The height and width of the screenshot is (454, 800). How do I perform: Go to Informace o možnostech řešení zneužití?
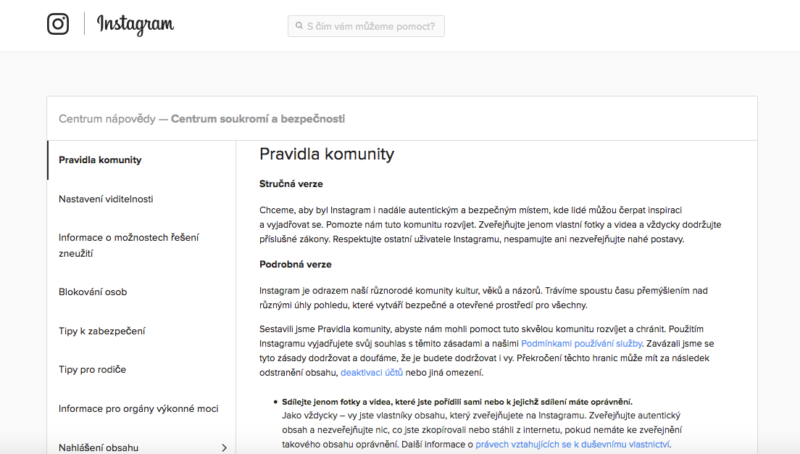tap(129, 245)
